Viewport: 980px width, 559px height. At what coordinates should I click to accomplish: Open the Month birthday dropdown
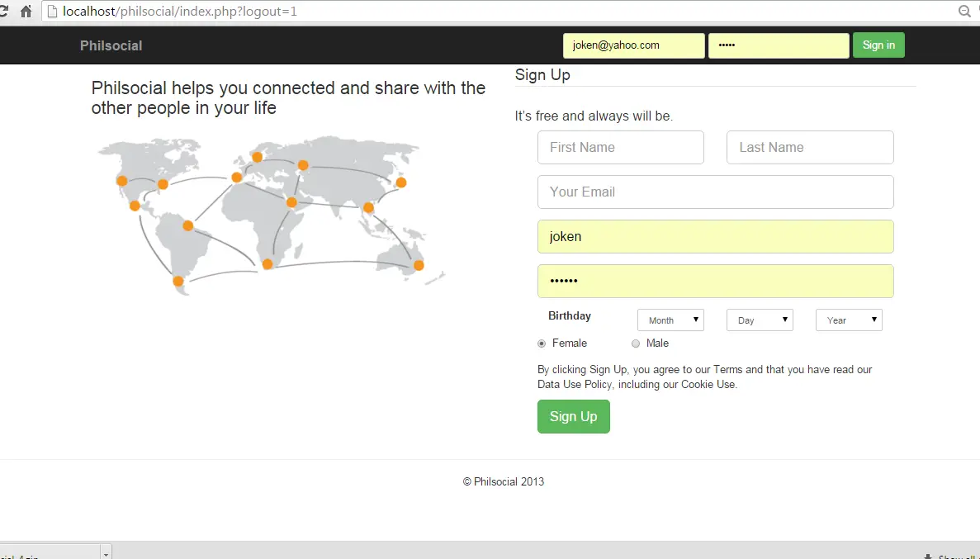[670, 320]
